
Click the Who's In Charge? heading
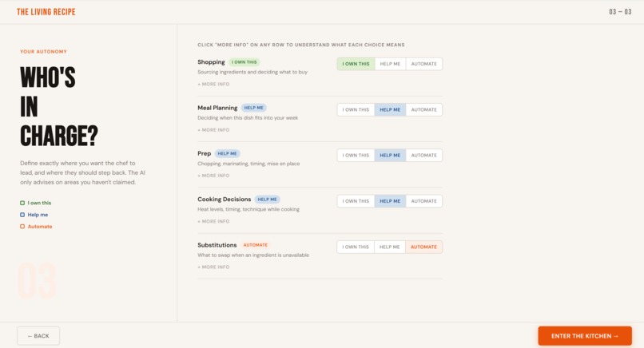(x=59, y=106)
